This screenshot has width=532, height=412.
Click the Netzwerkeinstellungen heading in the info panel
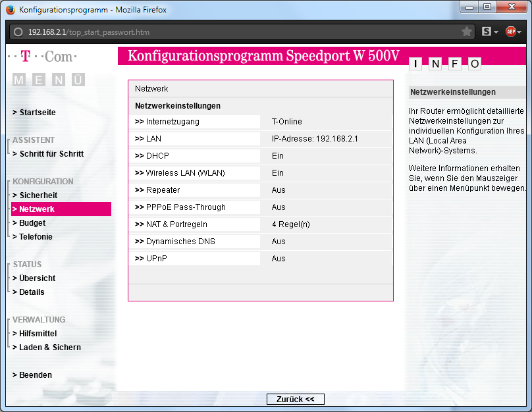(452, 92)
